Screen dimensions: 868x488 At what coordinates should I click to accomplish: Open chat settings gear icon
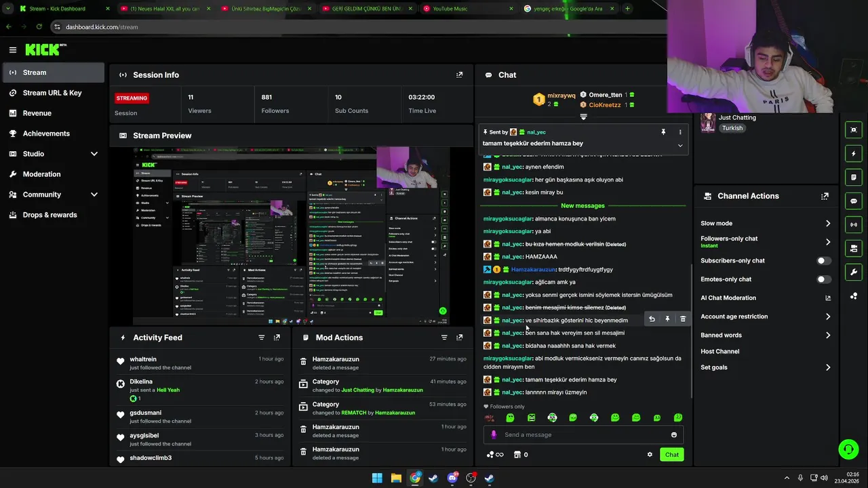point(650,455)
